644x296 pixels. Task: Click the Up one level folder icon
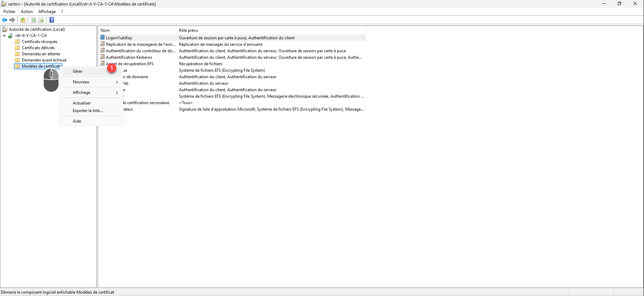coord(23,20)
